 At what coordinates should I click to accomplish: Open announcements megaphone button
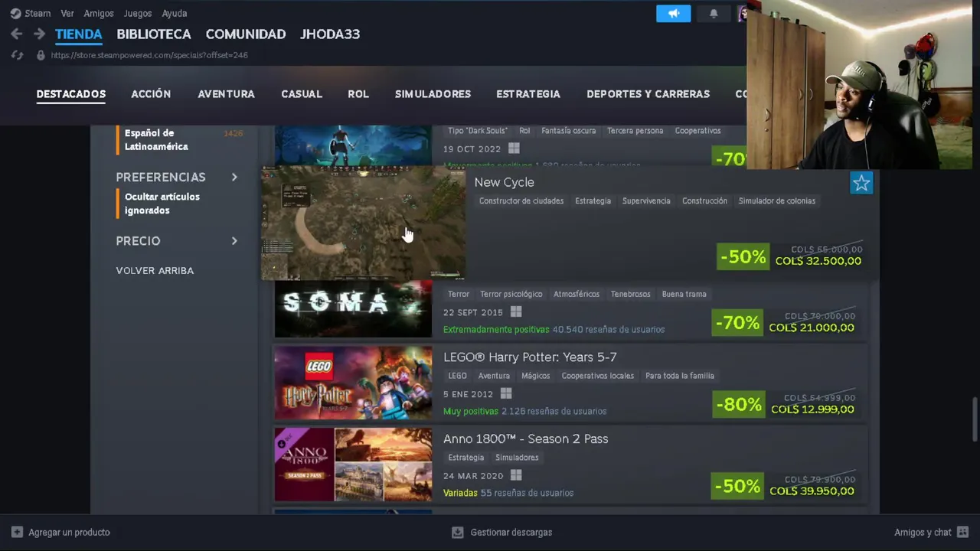674,13
